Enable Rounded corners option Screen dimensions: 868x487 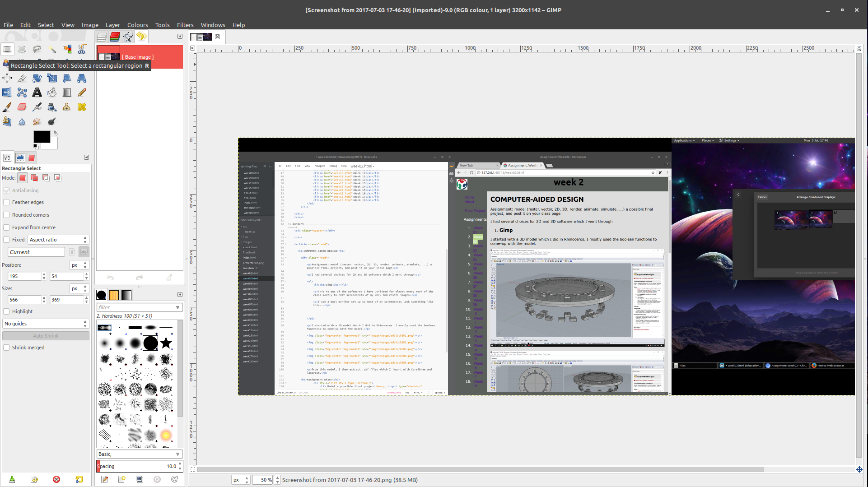[x=6, y=215]
